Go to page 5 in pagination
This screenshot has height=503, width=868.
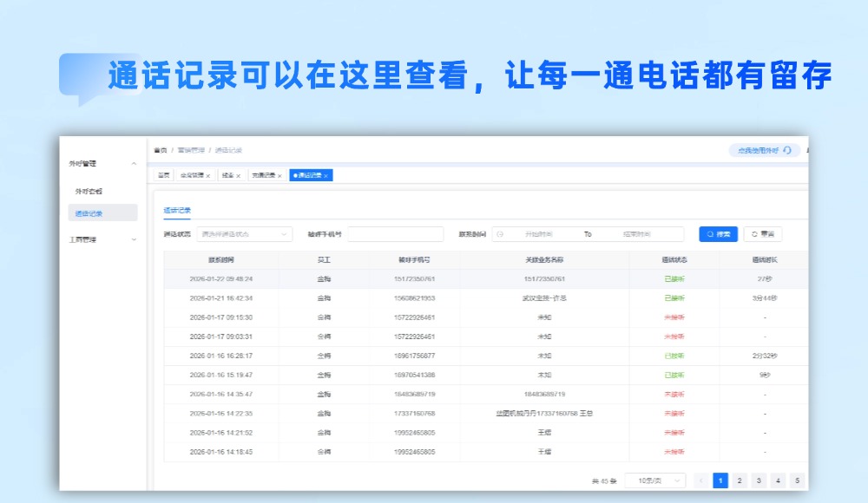pyautogui.click(x=797, y=480)
